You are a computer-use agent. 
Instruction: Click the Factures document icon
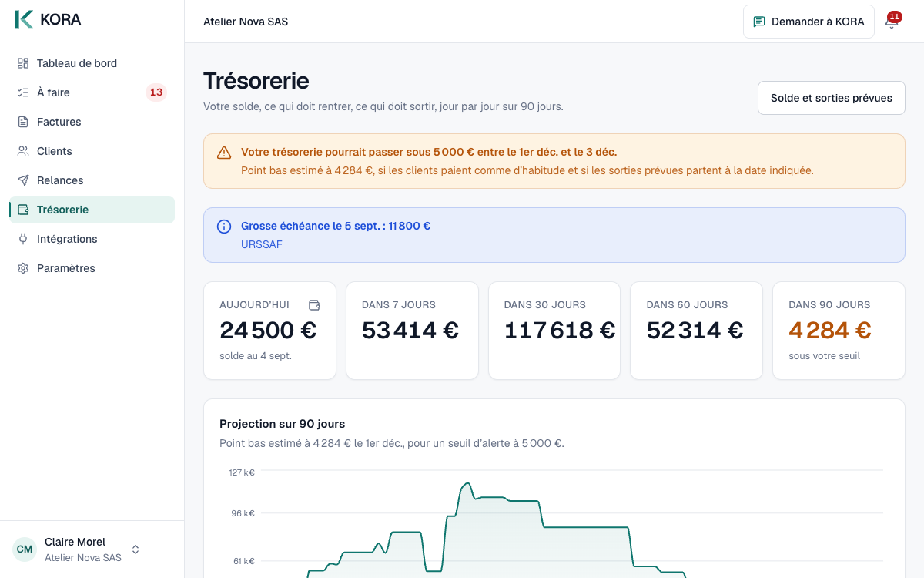(23, 122)
